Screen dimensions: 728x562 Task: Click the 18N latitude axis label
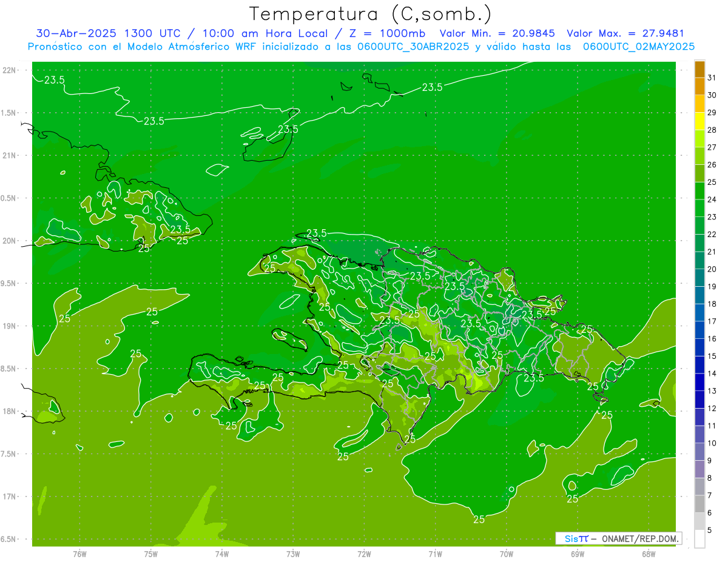[x=9, y=411]
